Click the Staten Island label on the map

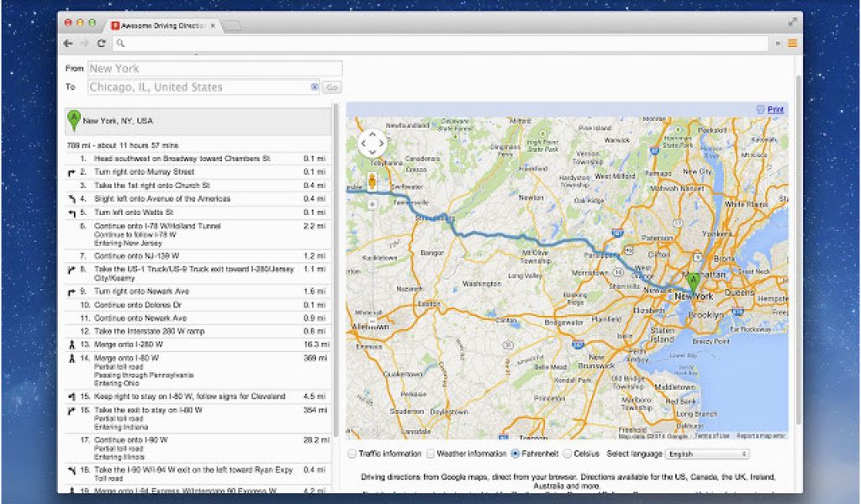662,335
